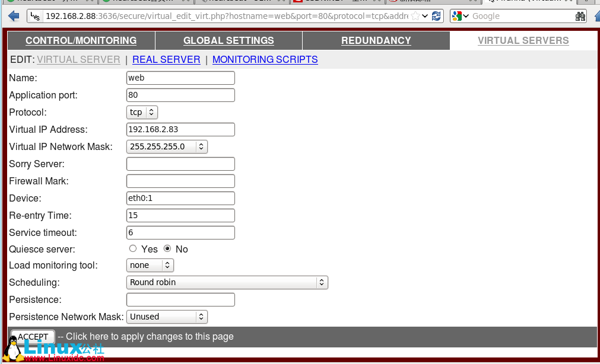This screenshot has width=600, height=364.
Task: Open the Global Settings tab
Action: (x=228, y=41)
